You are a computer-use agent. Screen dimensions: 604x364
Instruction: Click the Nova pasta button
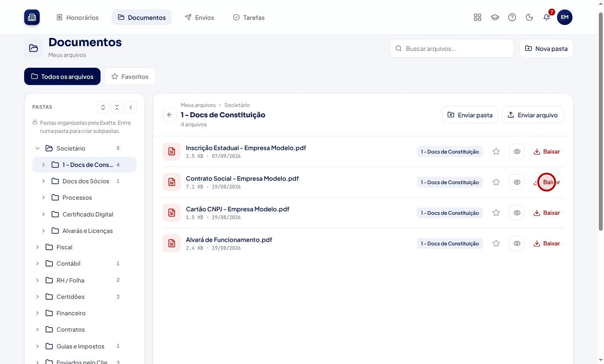point(546,48)
